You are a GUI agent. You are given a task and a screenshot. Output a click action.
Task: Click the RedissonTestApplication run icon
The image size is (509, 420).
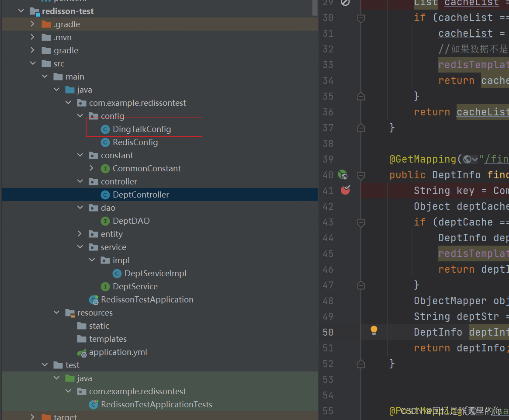pyautogui.click(x=94, y=300)
